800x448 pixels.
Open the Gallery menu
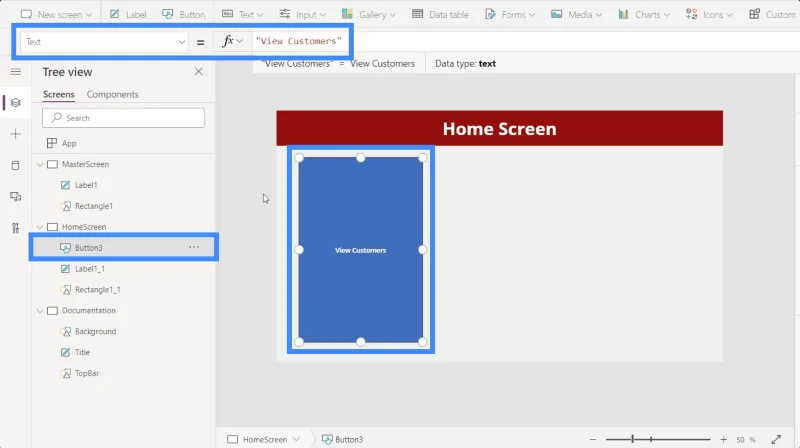pyautogui.click(x=368, y=14)
